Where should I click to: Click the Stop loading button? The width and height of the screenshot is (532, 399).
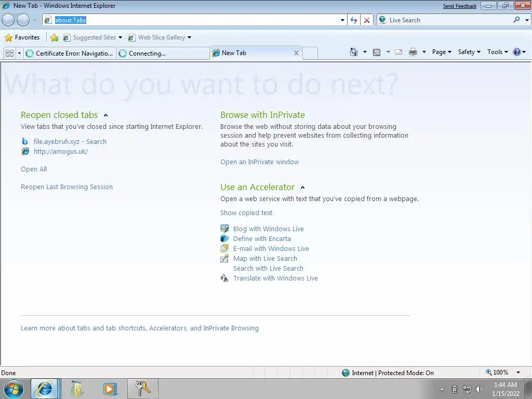click(x=367, y=20)
